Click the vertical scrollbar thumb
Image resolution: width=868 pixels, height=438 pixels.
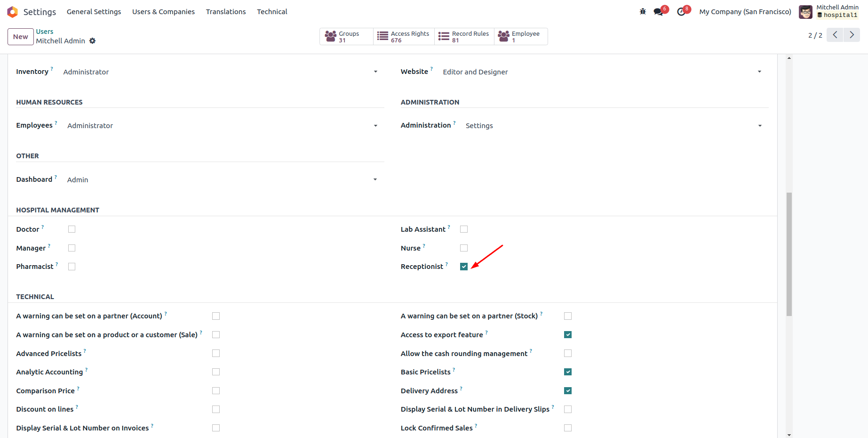coord(789,254)
